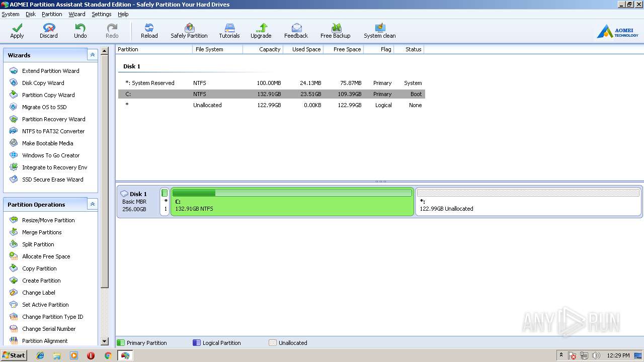Screen dimensions: 644x362
Task: Select the Unallocated row in list
Action: (272, 105)
